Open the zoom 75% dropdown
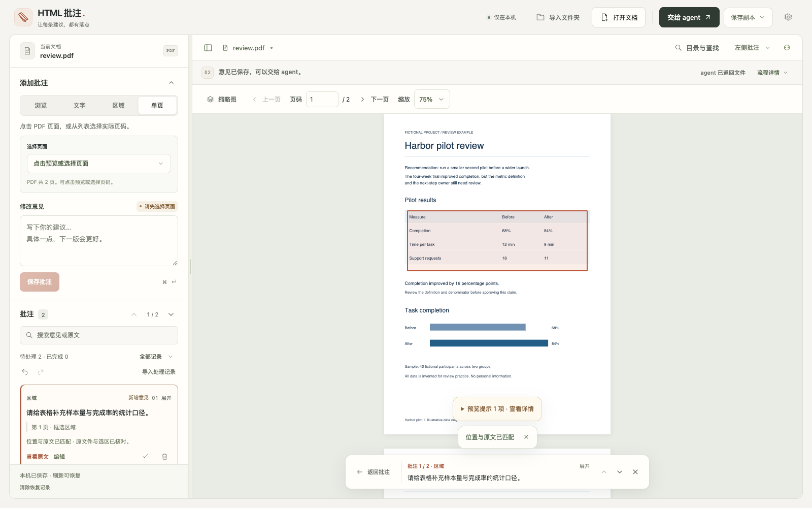The image size is (812, 508). 432,100
